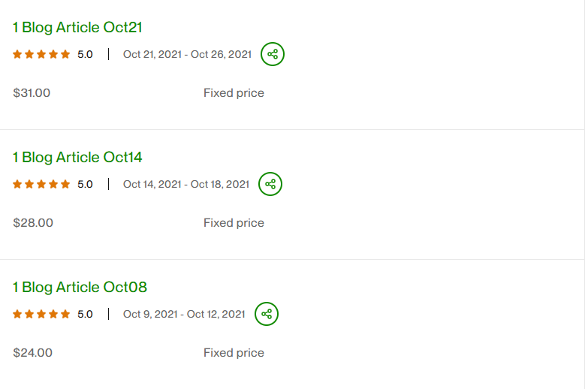
Task: Click star rating of Blog Article Oct21
Action: tap(41, 54)
